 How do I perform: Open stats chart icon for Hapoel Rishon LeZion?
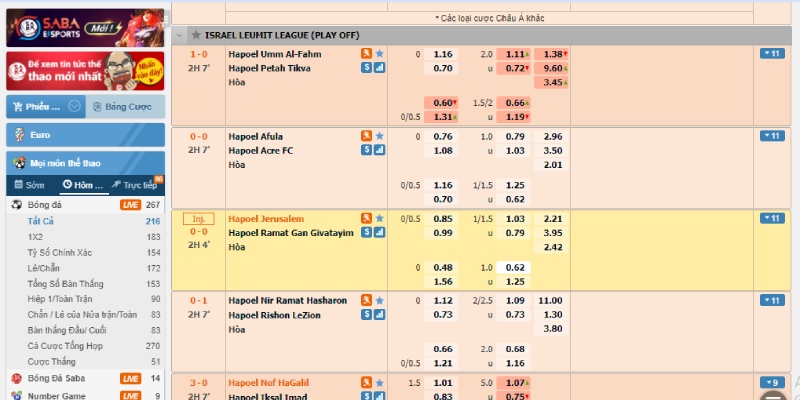coord(379,315)
